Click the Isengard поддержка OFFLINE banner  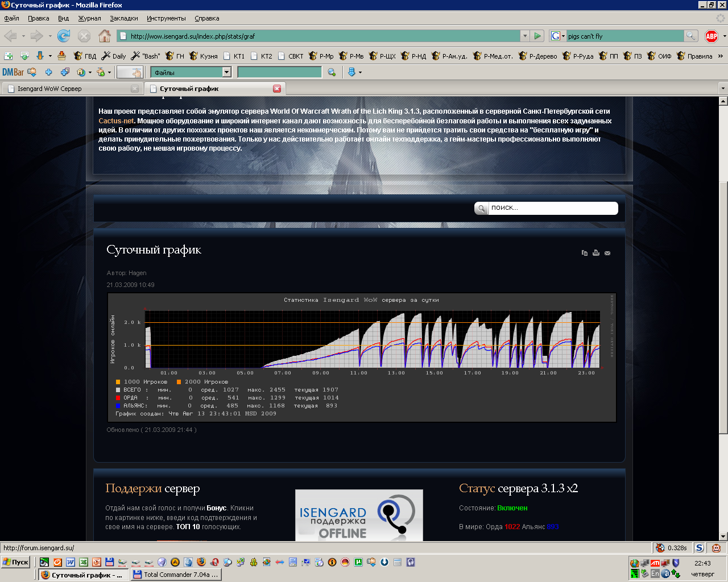click(359, 515)
